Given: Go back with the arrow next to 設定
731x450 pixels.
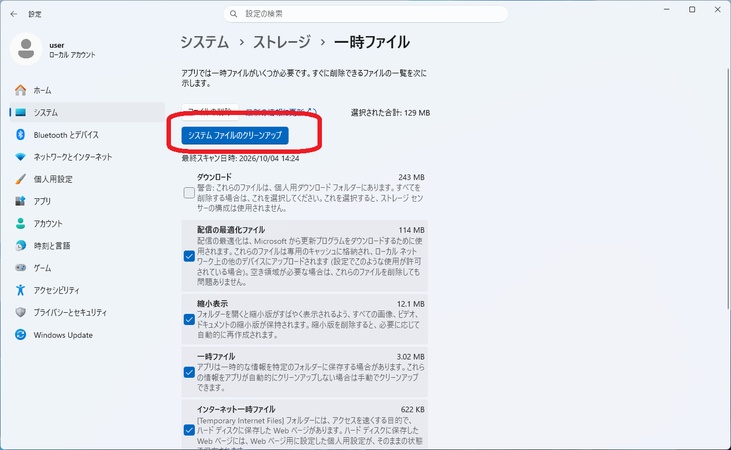Looking at the screenshot, I should pos(14,14).
